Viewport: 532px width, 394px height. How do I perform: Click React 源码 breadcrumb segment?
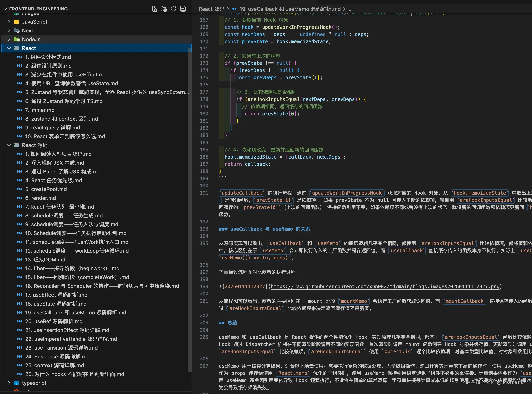tap(211, 9)
